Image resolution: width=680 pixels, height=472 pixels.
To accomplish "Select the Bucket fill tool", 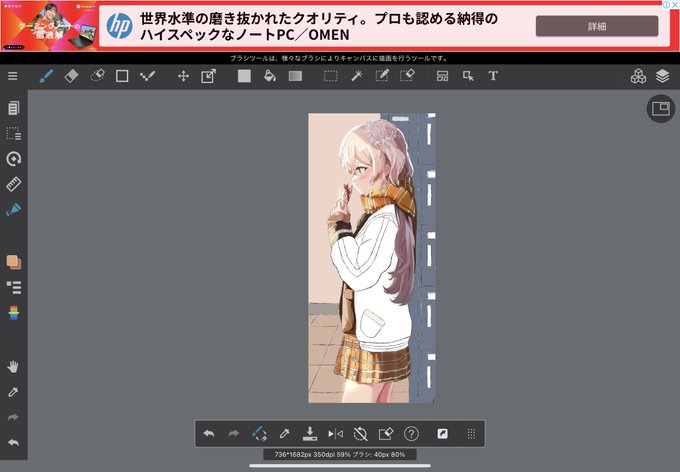I will tap(270, 76).
